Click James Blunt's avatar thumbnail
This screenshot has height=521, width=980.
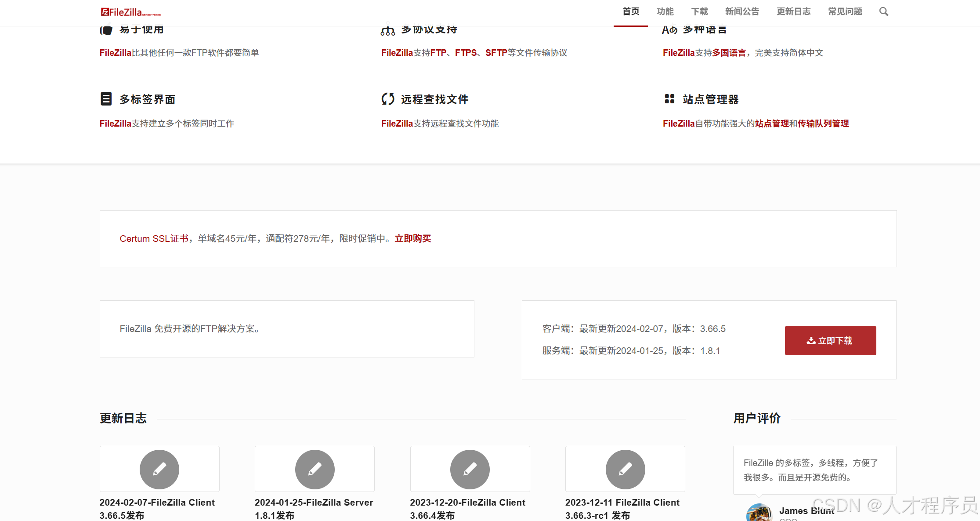click(x=759, y=513)
